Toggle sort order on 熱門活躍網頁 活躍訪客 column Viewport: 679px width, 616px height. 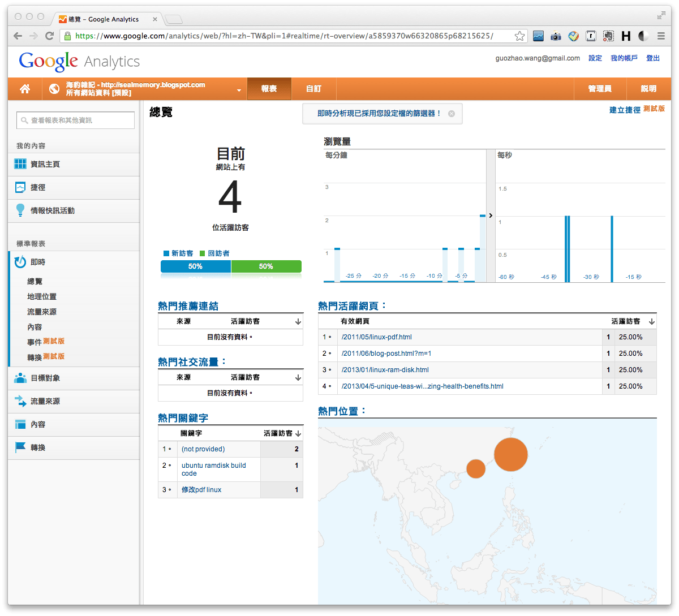[x=652, y=321]
